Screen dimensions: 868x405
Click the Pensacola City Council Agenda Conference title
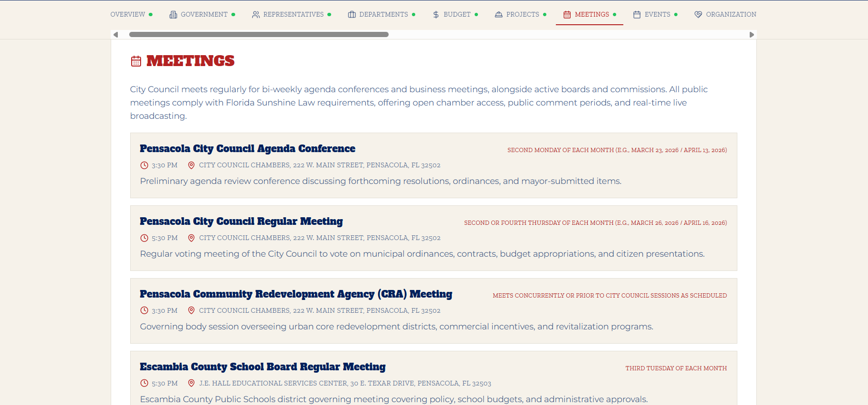(x=248, y=149)
